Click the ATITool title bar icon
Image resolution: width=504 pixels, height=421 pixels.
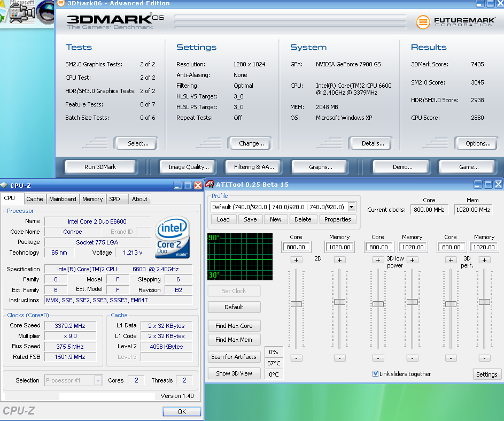210,185
